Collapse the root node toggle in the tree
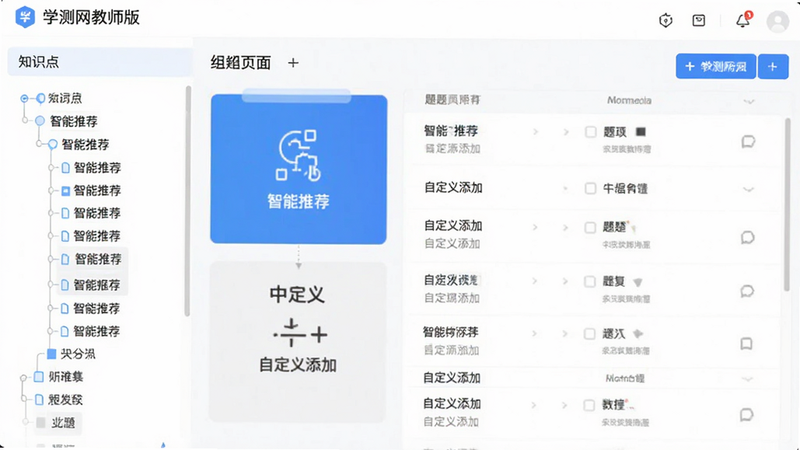800x450 pixels. click(24, 98)
